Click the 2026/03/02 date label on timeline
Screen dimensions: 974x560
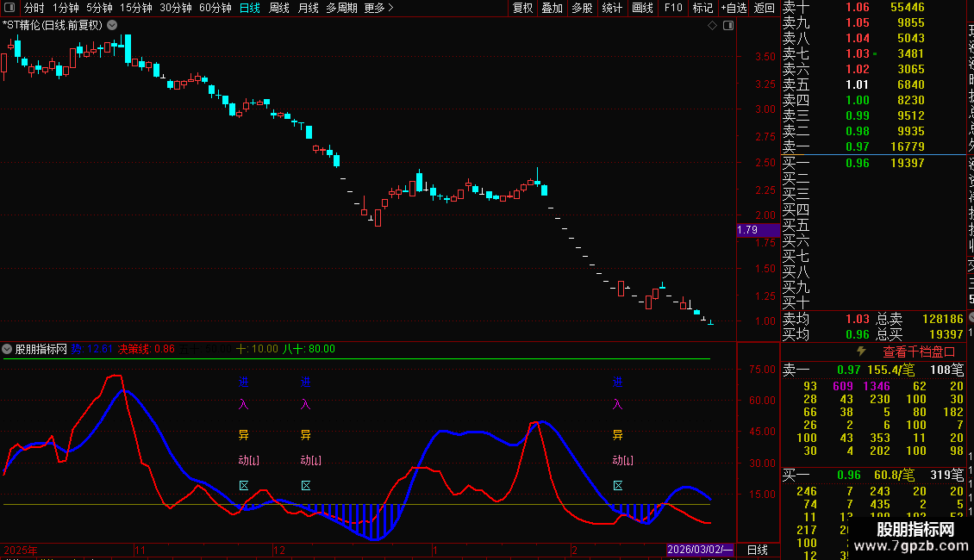pos(701,550)
